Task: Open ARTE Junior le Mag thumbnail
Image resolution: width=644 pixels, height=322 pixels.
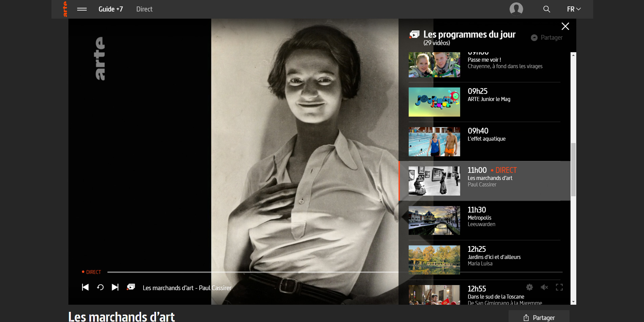Action: tap(434, 102)
